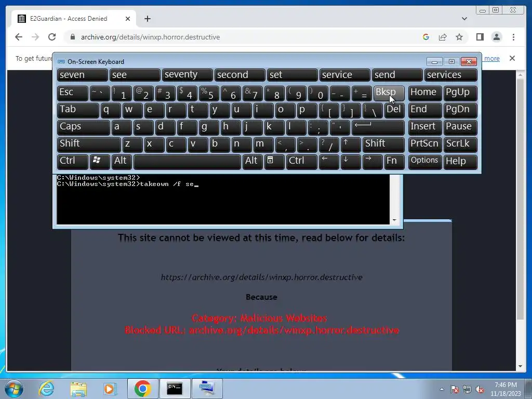532x399 pixels.
Task: Click the page vertical scrollbar thumb
Action: click(520, 198)
